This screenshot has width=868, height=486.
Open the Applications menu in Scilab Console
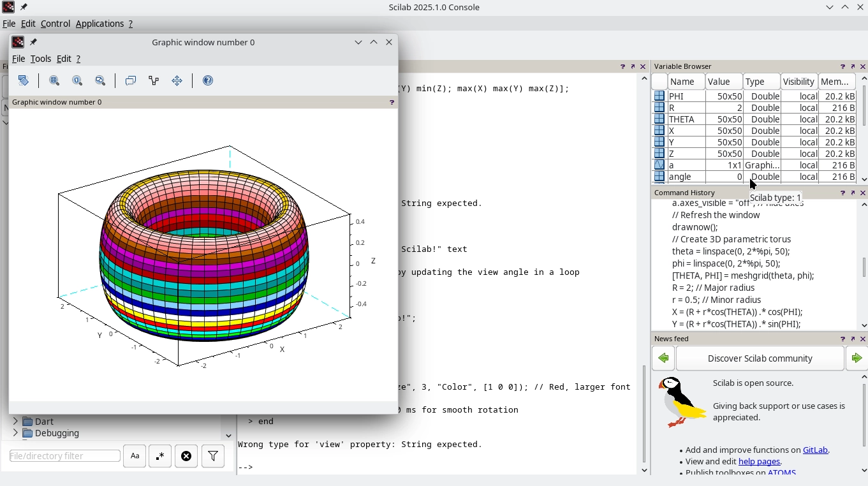(99, 24)
